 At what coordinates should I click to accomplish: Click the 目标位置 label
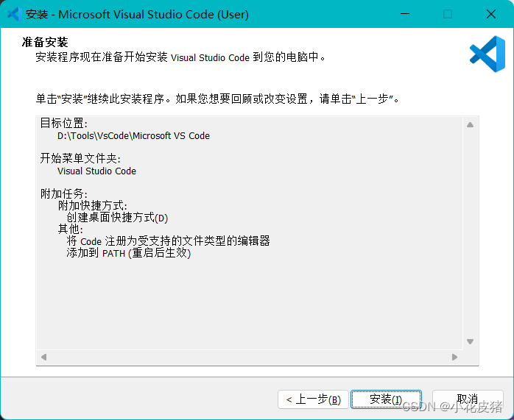point(64,124)
